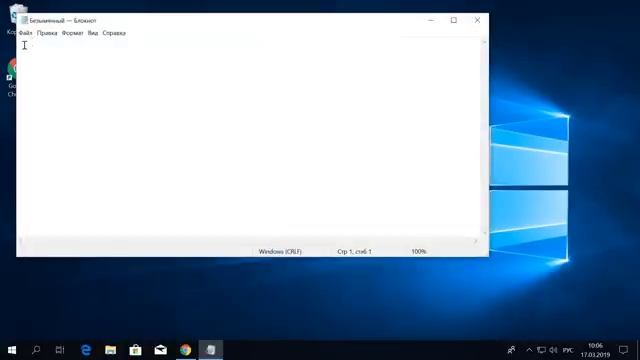
Task: Open Microsoft Store from the taskbar
Action: pyautogui.click(x=136, y=350)
